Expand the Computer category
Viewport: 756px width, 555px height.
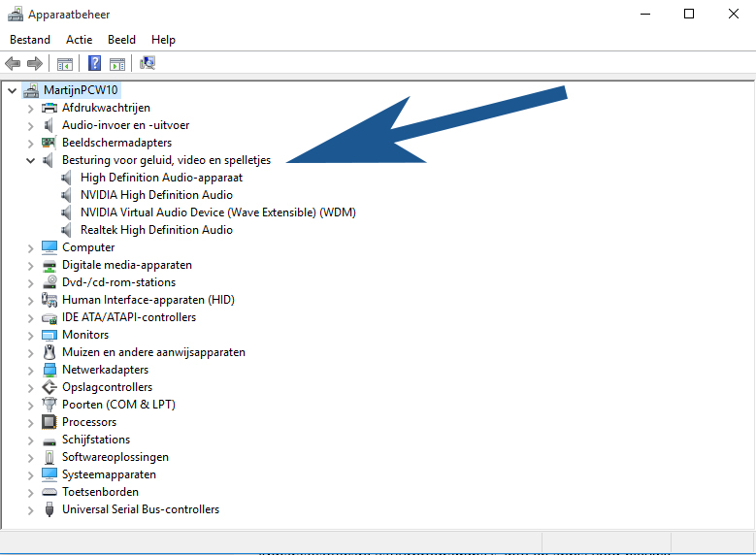(x=30, y=248)
